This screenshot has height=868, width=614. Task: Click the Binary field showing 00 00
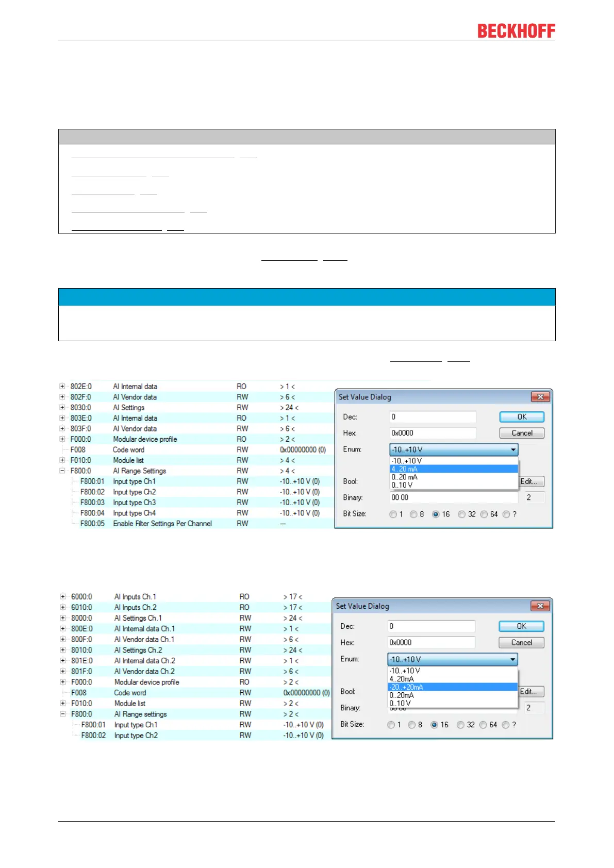[x=454, y=497]
